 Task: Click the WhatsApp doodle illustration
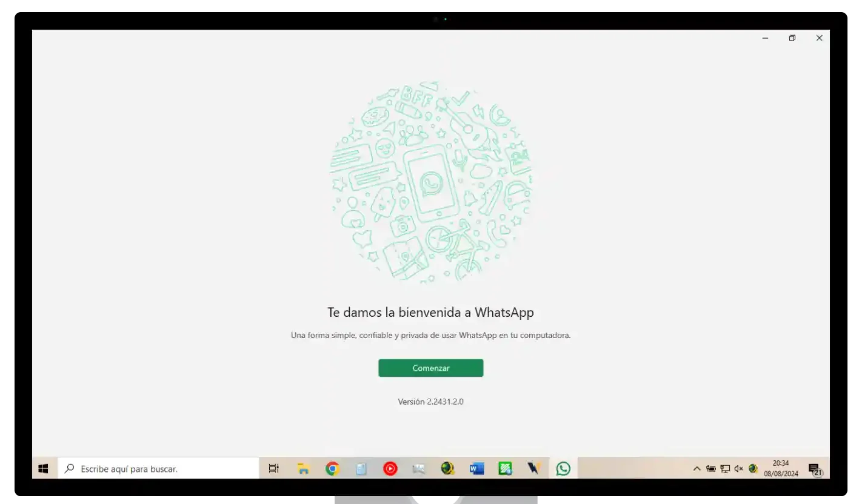click(431, 182)
